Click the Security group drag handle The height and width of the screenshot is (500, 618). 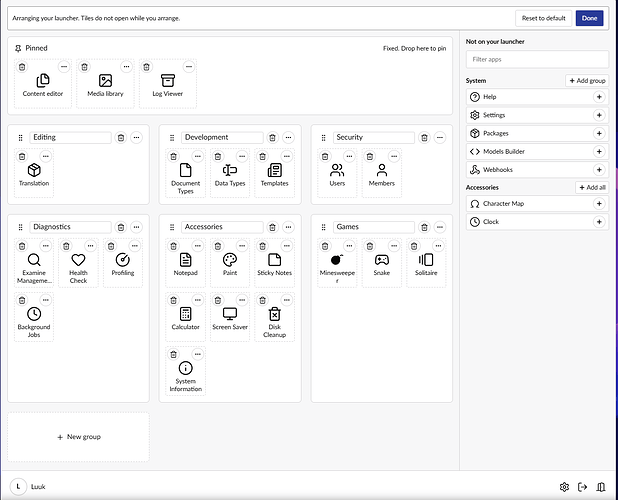tap(324, 138)
